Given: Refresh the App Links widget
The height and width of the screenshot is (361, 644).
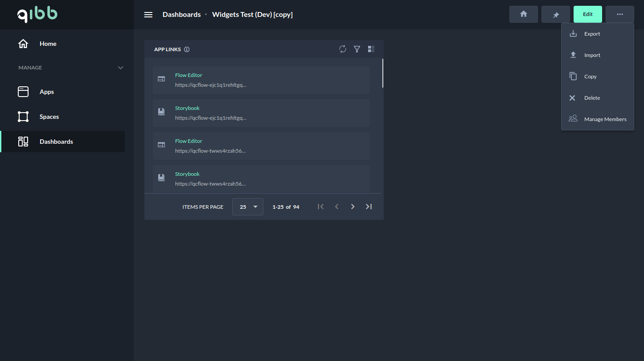Looking at the screenshot, I should tap(343, 49).
